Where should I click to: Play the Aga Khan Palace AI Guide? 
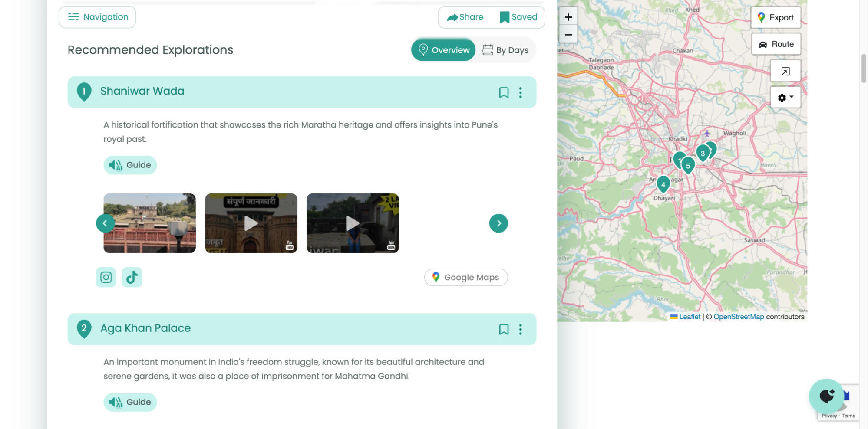pos(130,402)
